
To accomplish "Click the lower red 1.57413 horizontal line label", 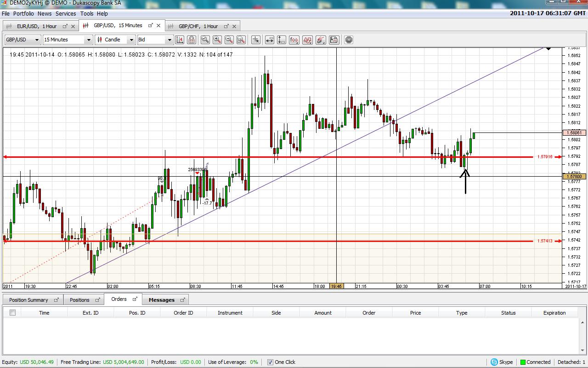I will (545, 241).
